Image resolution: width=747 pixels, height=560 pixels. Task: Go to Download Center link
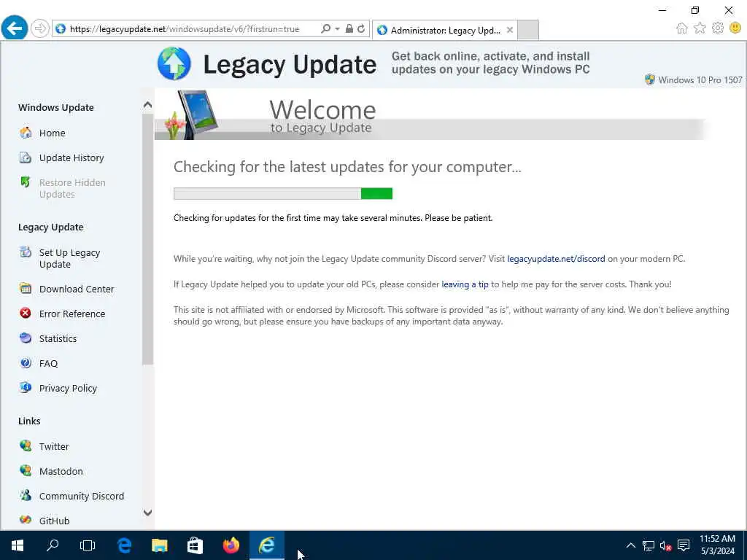coord(77,289)
